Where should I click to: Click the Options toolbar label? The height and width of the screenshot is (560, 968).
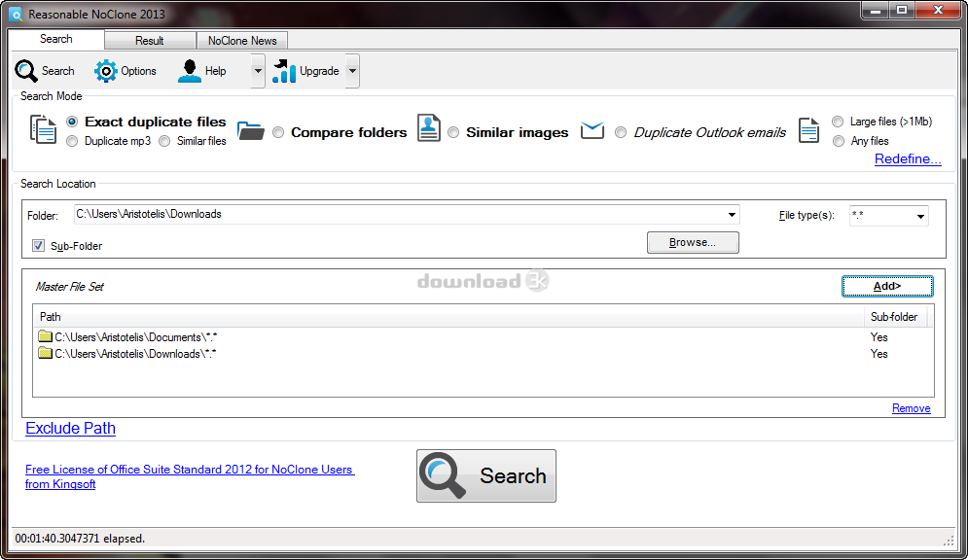click(138, 71)
